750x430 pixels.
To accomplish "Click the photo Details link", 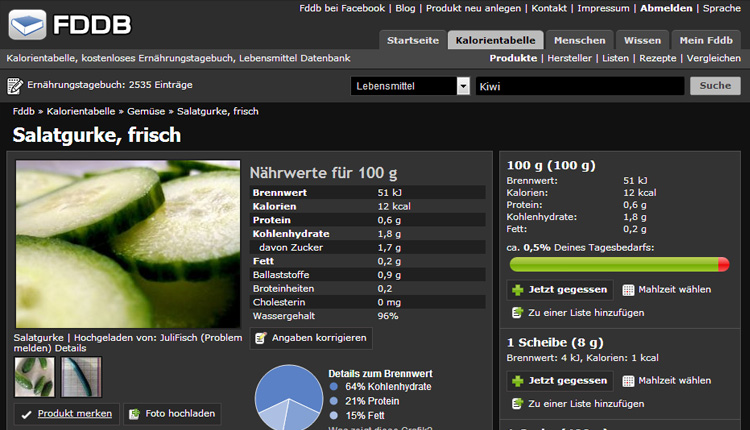I will [70, 348].
